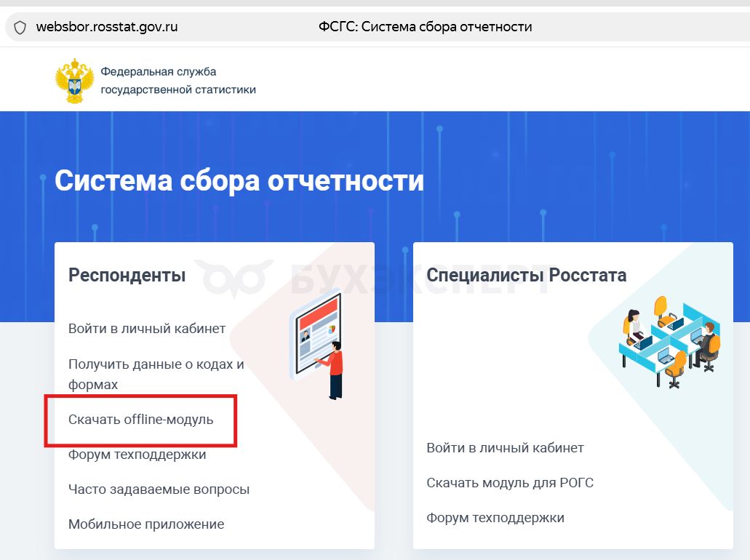Click the 'Специалисты Росстата' card heading

(527, 275)
